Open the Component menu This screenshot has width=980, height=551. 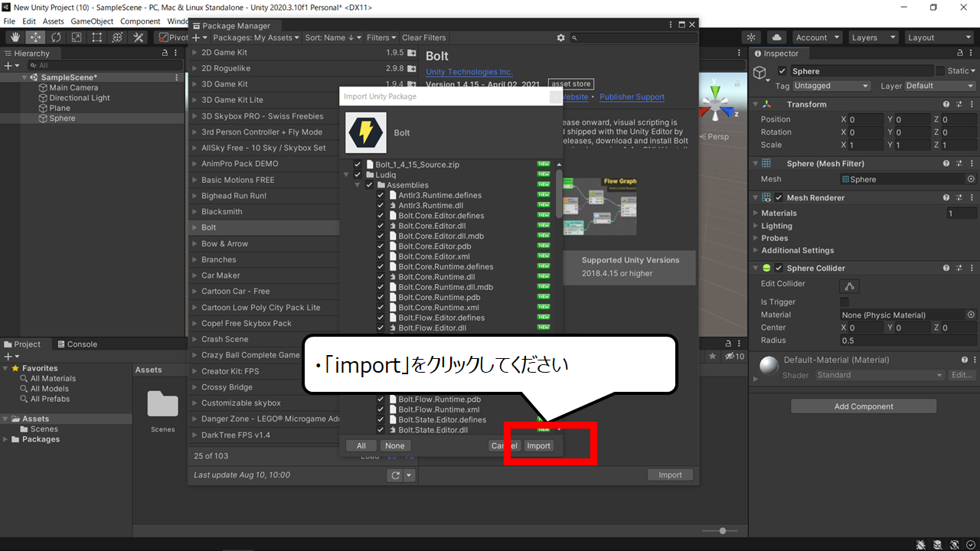(x=141, y=21)
